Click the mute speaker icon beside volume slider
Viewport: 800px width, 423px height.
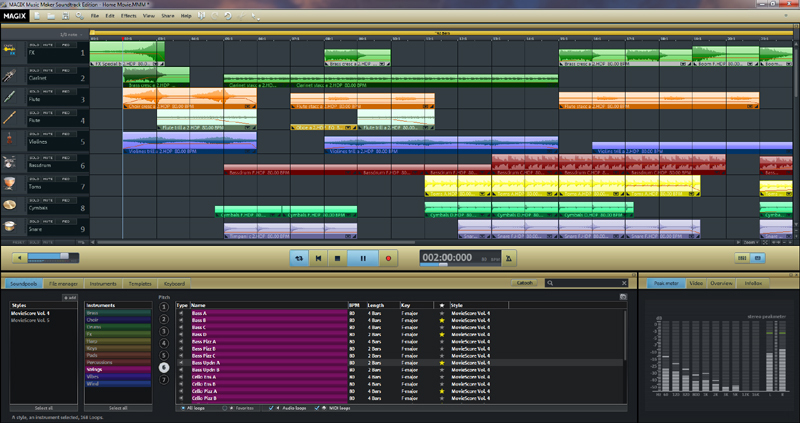coord(19,258)
